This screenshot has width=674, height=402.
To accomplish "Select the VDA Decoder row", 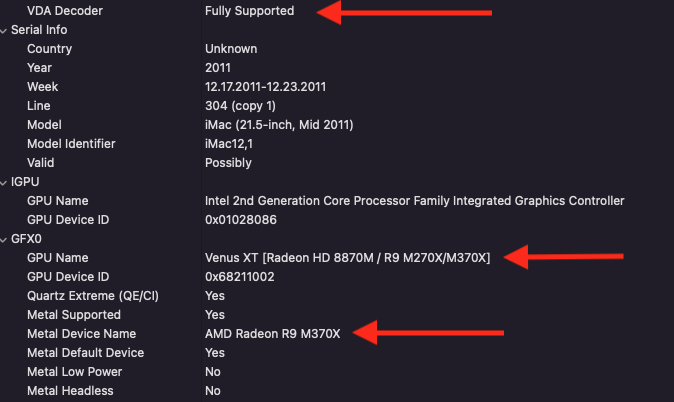I will click(65, 11).
